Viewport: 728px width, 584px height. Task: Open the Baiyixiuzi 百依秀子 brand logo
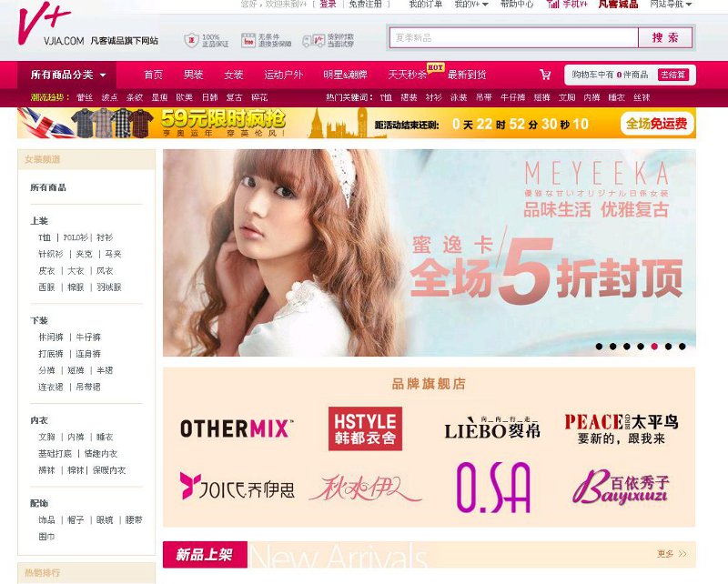621,487
